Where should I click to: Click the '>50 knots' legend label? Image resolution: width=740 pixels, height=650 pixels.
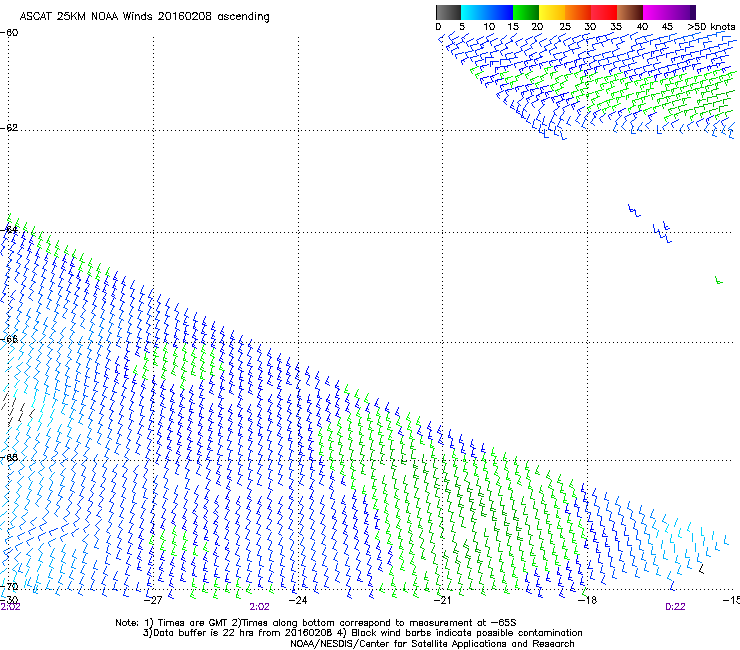(x=711, y=27)
